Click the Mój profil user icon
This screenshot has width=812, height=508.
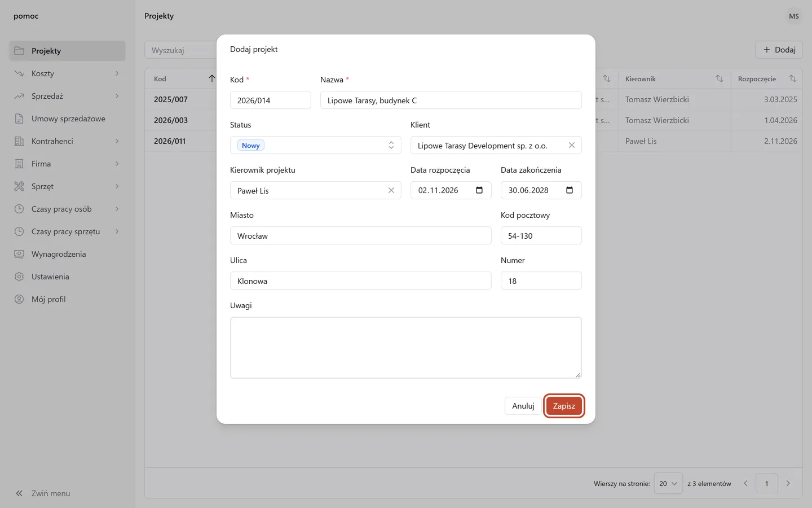coord(19,299)
